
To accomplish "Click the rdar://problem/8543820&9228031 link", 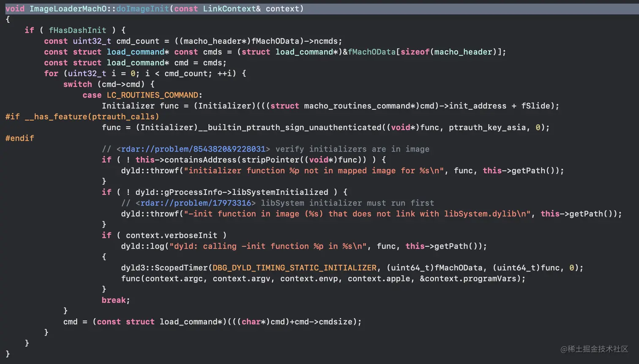I will pos(193,149).
